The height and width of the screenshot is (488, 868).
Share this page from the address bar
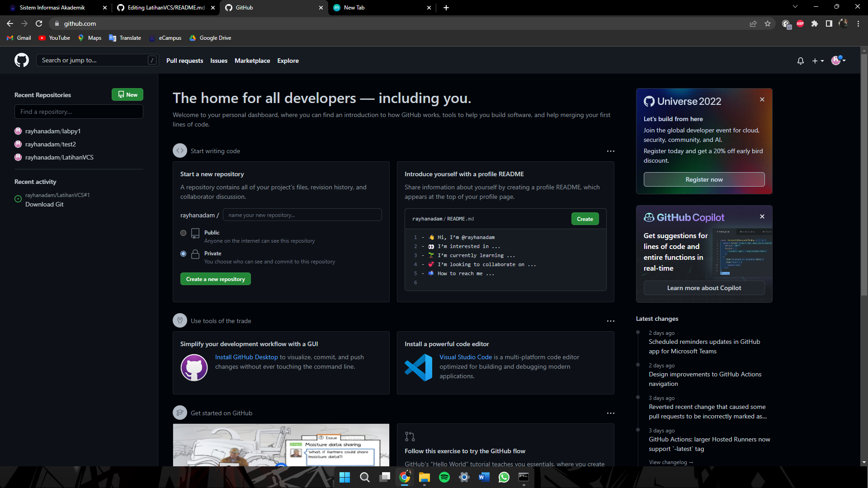point(753,23)
